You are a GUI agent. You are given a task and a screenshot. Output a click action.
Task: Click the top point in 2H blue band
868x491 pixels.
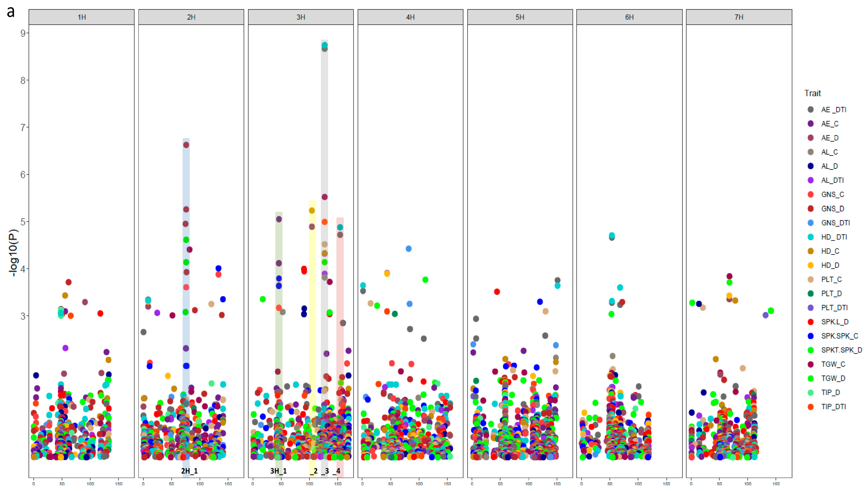pos(186,145)
